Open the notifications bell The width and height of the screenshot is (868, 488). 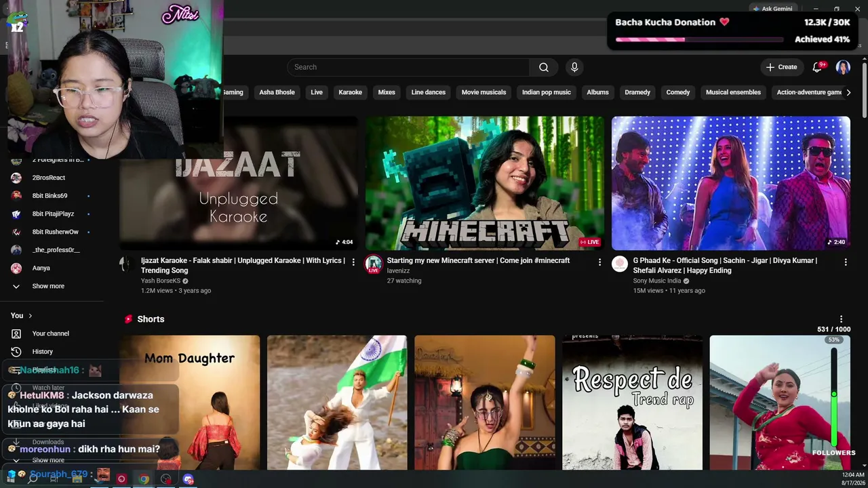pyautogui.click(x=817, y=67)
